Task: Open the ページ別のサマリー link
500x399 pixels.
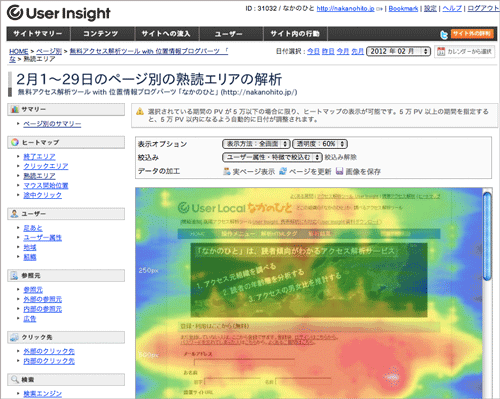Action: point(52,124)
